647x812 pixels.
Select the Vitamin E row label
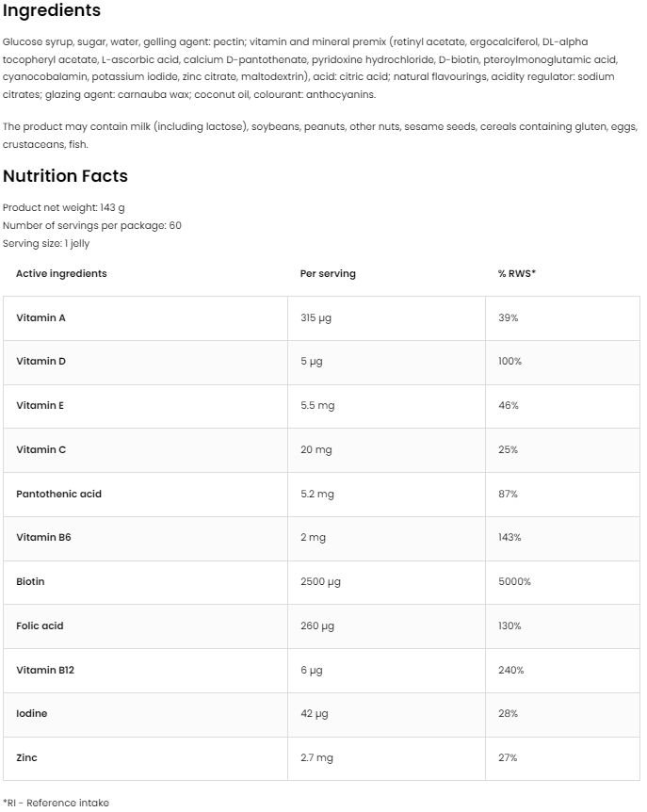(x=40, y=406)
